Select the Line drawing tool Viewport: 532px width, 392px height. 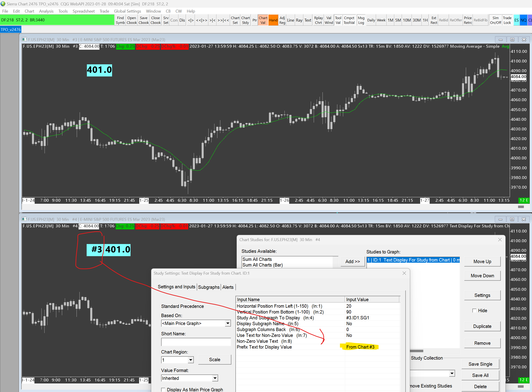290,20
